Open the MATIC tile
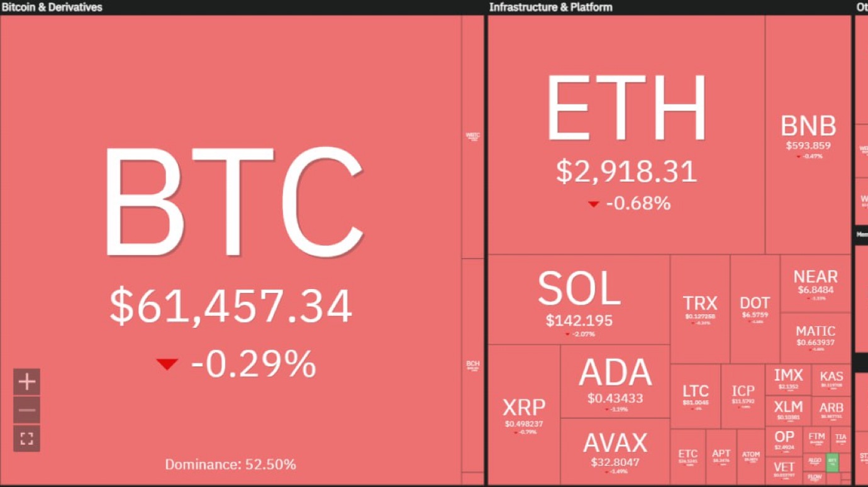The image size is (868, 487). click(x=815, y=338)
